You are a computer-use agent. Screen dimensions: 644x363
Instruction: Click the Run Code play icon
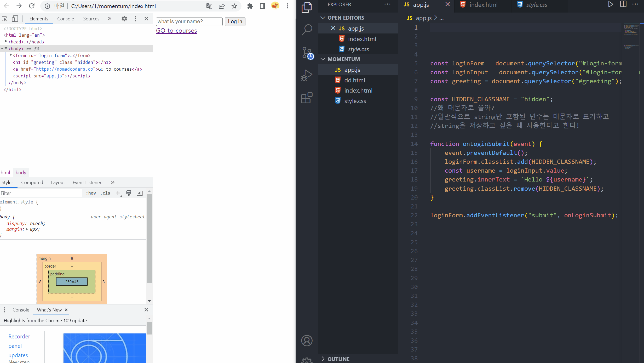(x=611, y=4)
